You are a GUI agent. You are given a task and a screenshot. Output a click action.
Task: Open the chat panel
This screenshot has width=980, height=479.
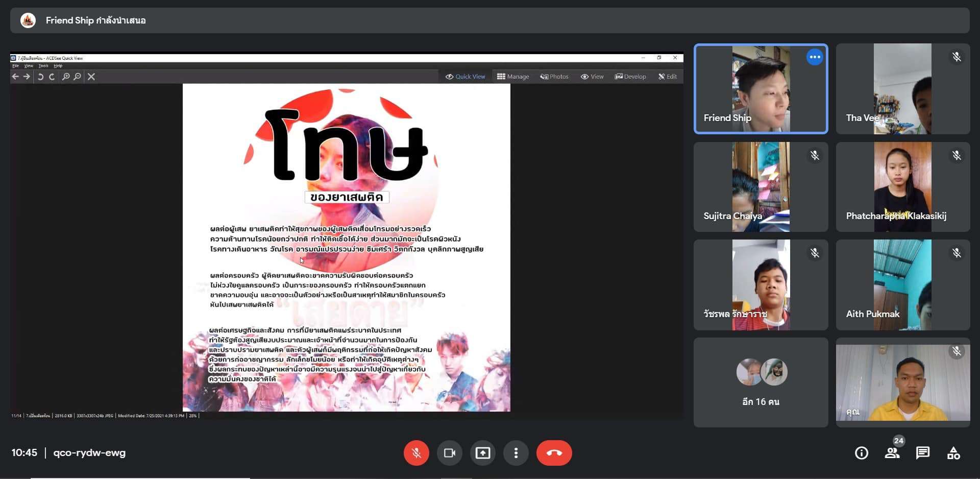922,453
